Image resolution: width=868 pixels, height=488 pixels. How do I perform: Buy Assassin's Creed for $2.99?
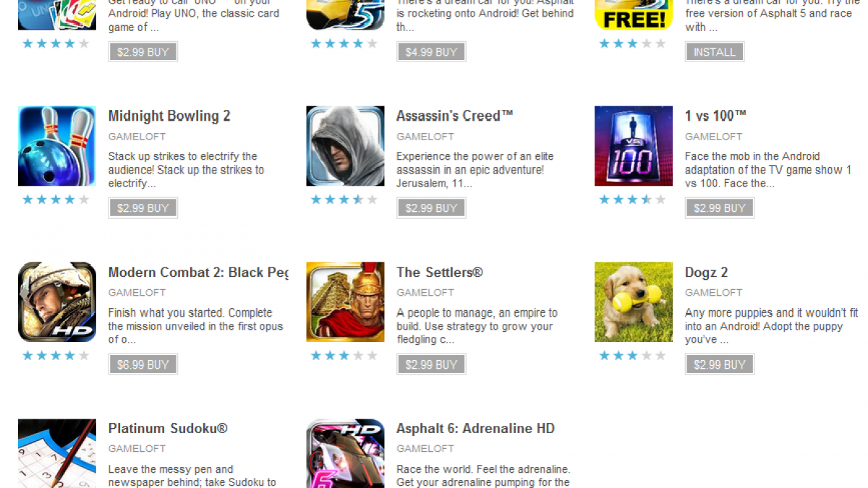[431, 208]
